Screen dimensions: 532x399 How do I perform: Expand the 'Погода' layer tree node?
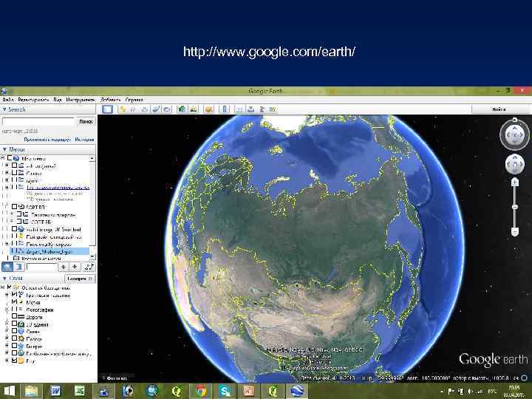[7, 338]
